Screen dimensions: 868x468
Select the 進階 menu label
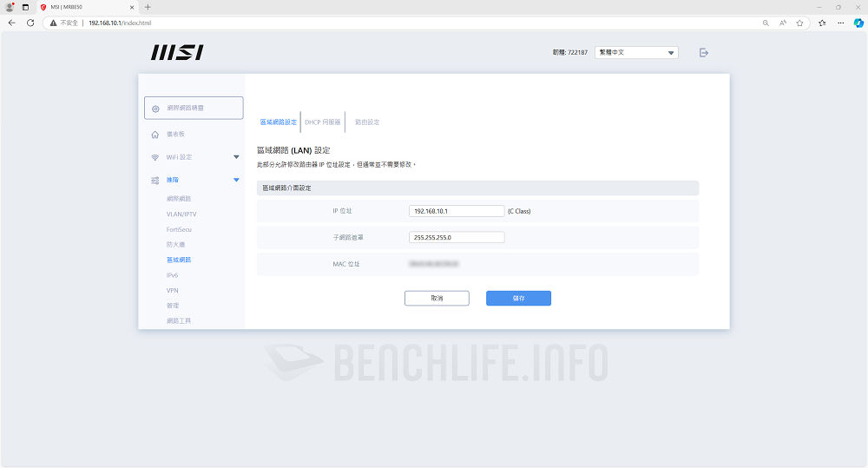173,180
